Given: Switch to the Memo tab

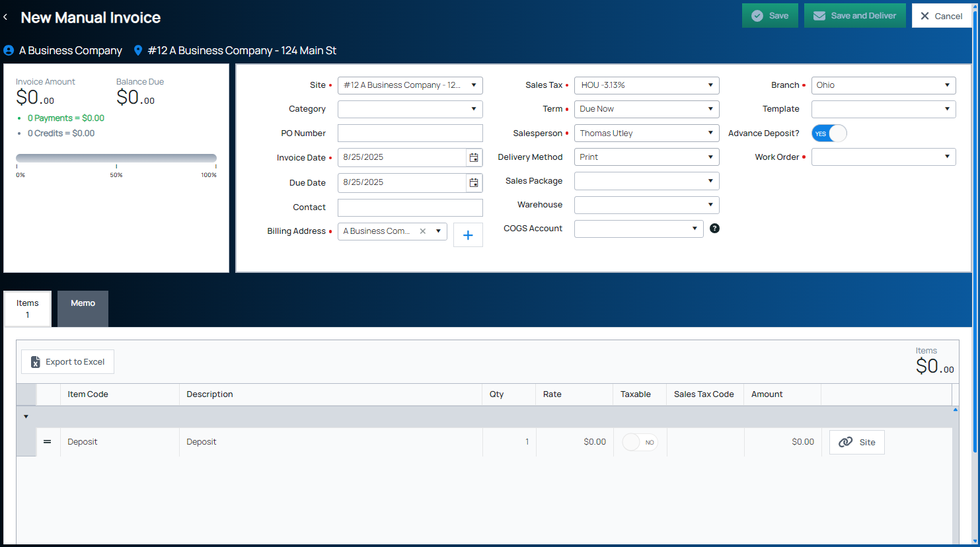Looking at the screenshot, I should coord(83,309).
